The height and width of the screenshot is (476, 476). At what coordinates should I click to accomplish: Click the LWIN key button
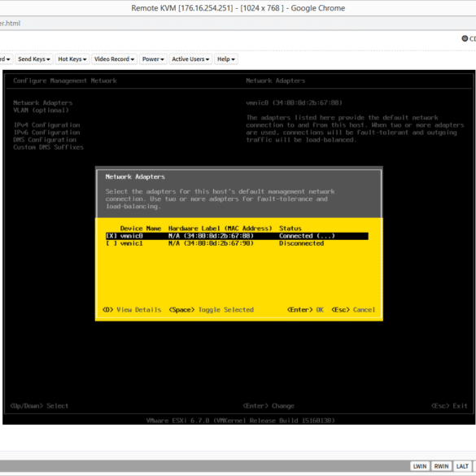tap(420, 466)
